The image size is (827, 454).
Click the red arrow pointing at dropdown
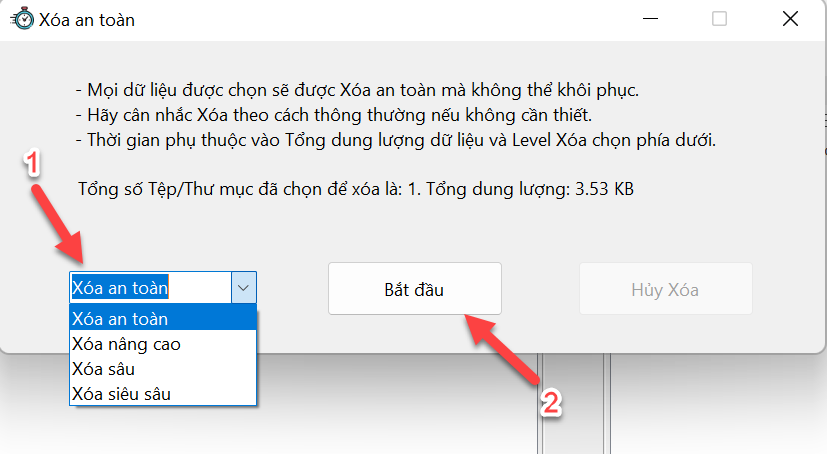57,223
